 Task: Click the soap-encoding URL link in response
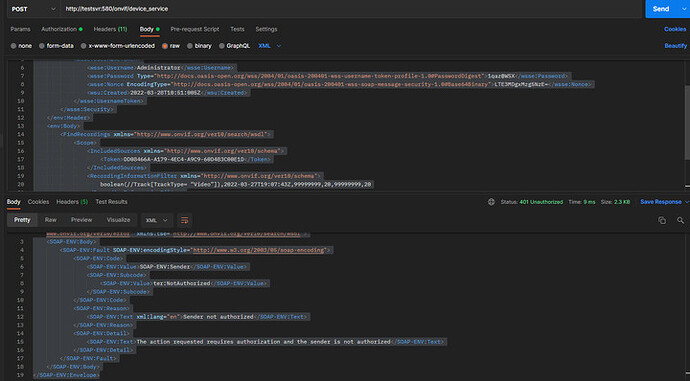point(259,250)
